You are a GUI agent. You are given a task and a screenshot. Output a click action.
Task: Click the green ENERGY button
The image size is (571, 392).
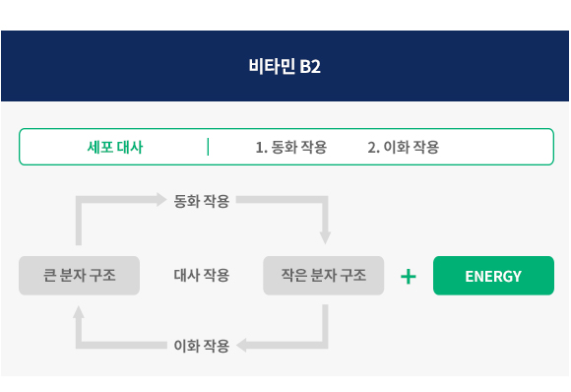click(493, 276)
